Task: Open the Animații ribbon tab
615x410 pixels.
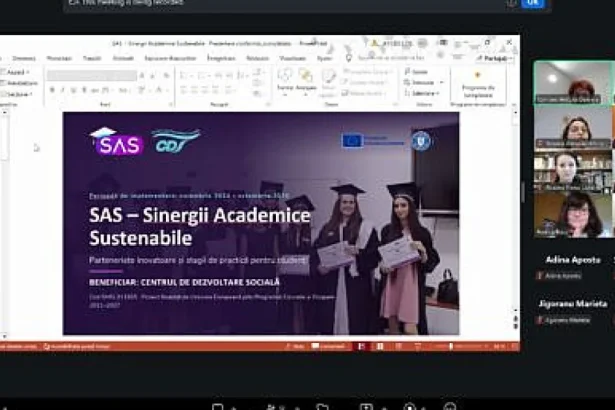Action: click(x=123, y=58)
